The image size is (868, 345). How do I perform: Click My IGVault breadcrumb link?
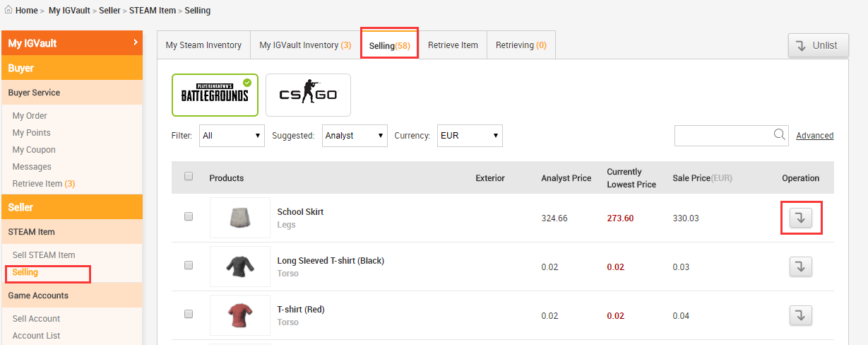click(70, 11)
